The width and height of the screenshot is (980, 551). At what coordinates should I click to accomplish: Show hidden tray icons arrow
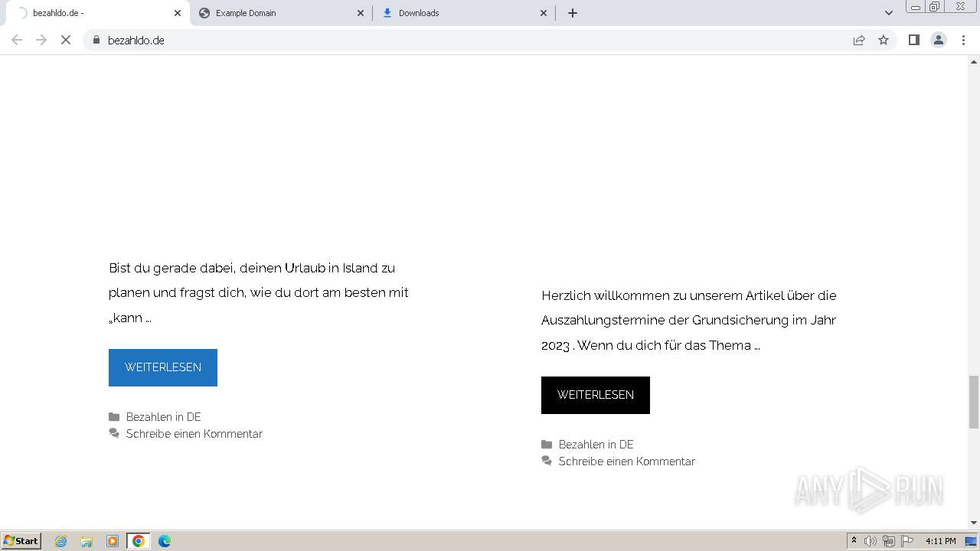coord(854,541)
